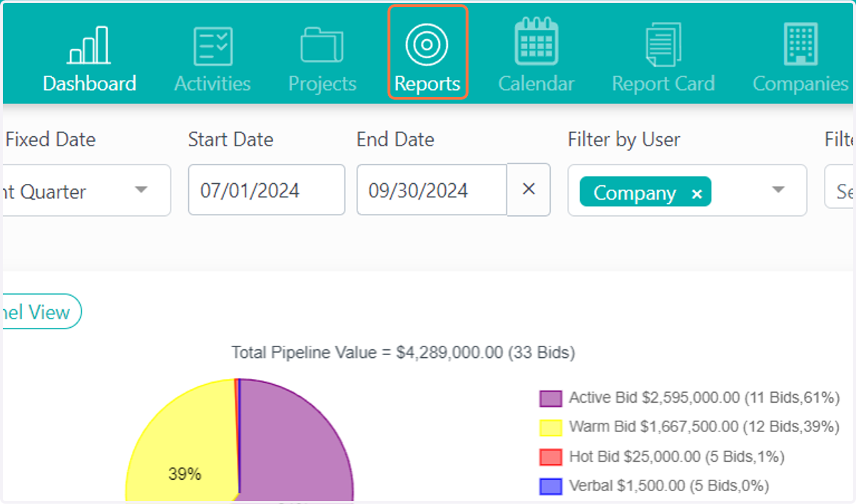
Task: Click the Filter by User label
Action: tap(624, 140)
